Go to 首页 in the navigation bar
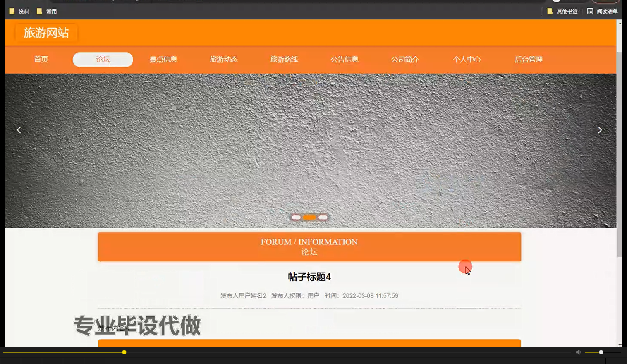This screenshot has height=364, width=627. (x=41, y=59)
